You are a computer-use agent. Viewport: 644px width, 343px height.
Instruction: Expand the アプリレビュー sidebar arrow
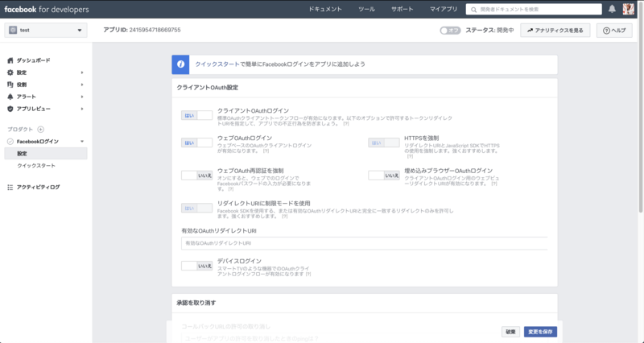coord(82,109)
